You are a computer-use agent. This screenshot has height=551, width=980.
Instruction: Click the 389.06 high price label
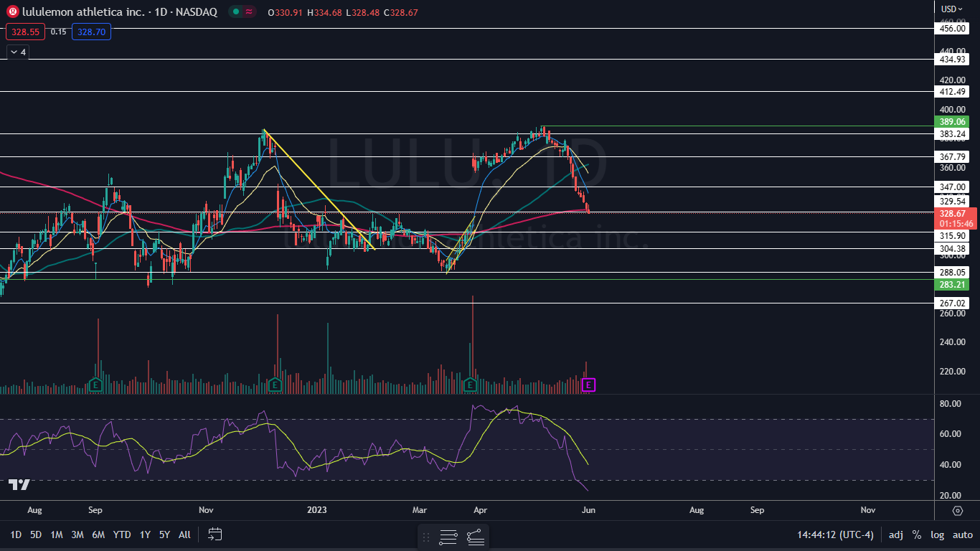[x=953, y=122]
